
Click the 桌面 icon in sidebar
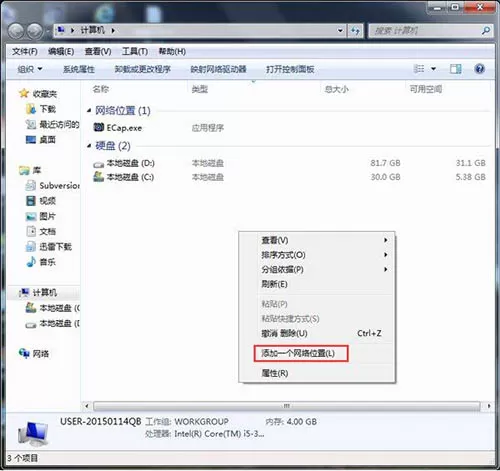point(31,139)
